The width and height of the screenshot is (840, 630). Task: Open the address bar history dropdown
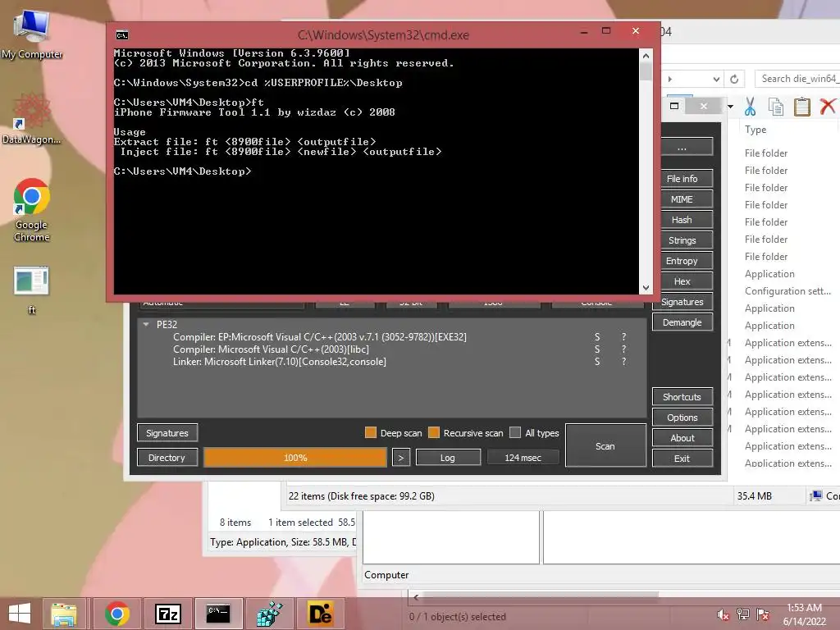[716, 80]
